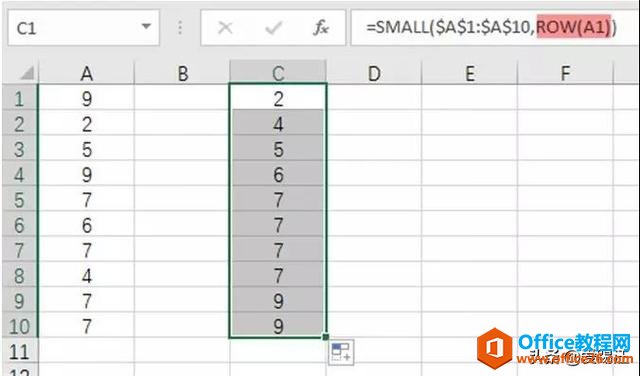Select column A header

pos(86,73)
